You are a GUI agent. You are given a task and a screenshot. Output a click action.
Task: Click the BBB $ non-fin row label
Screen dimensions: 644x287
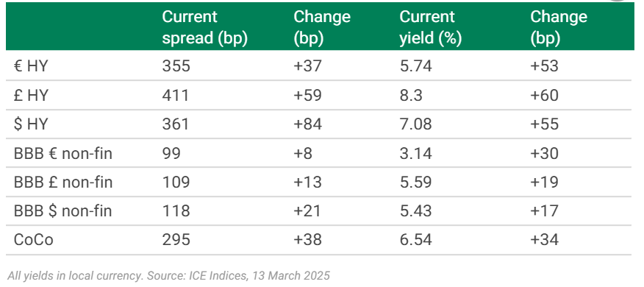click(62, 210)
